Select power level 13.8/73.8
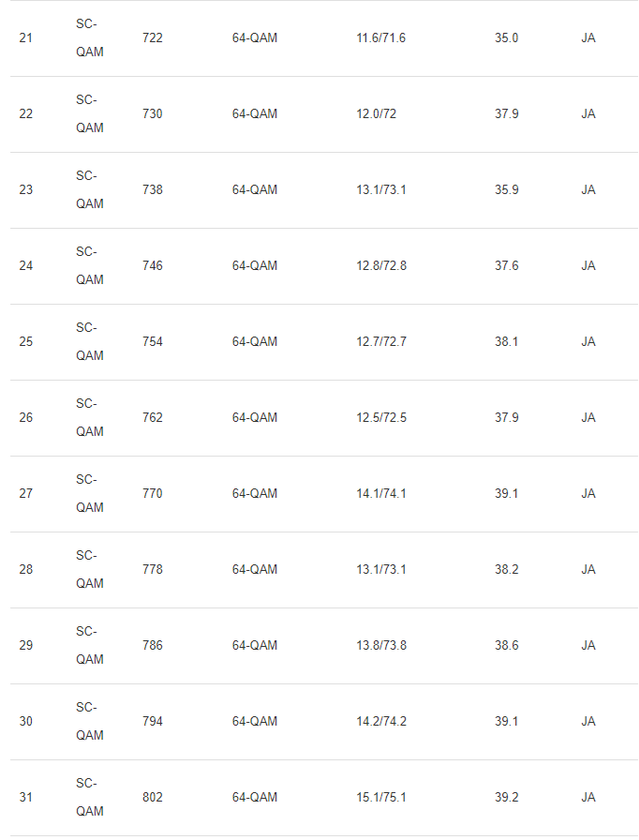Screen dimensions: 639x840 pos(380,646)
